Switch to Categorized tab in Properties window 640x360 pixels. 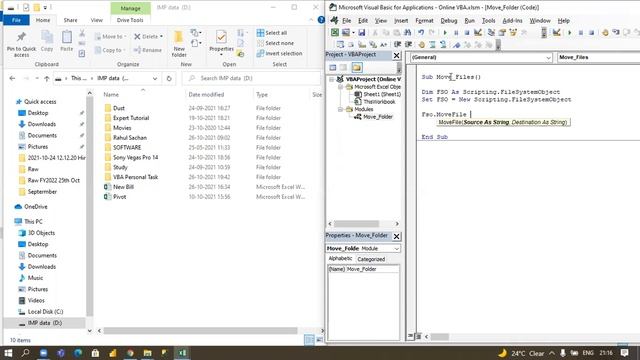pyautogui.click(x=371, y=259)
